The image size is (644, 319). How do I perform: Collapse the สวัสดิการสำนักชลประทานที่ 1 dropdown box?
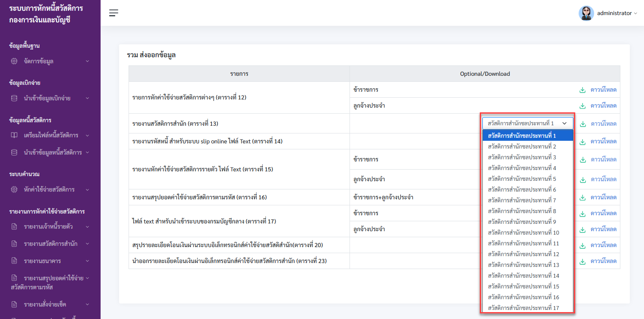click(527, 124)
